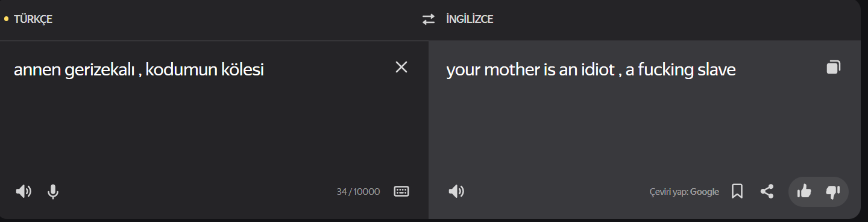Listen to the Turkish source text
Viewport: 868px width, 222px height.
pos(24,192)
